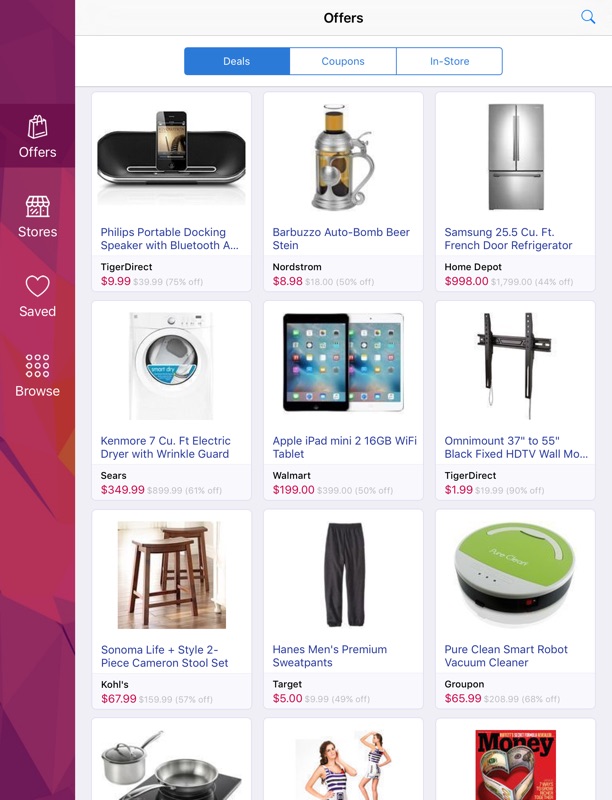Select the Offers shopping bag icon
The image size is (612, 800).
[37, 127]
